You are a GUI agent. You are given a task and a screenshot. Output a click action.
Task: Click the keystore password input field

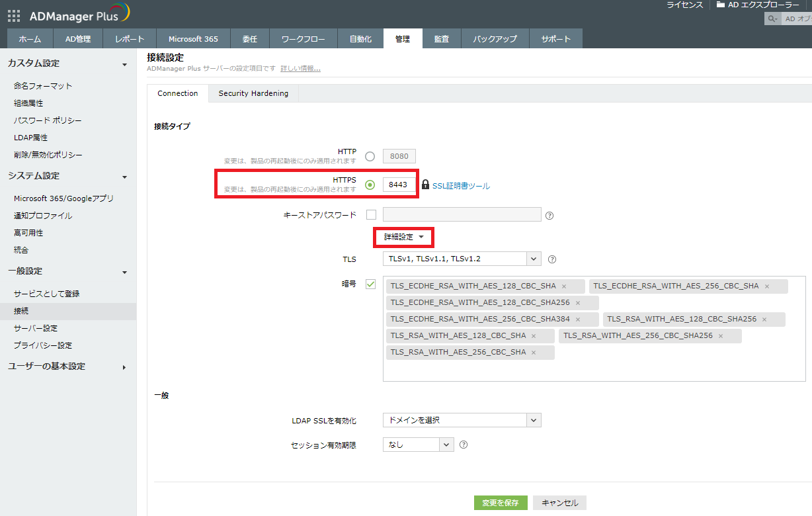[x=462, y=214]
